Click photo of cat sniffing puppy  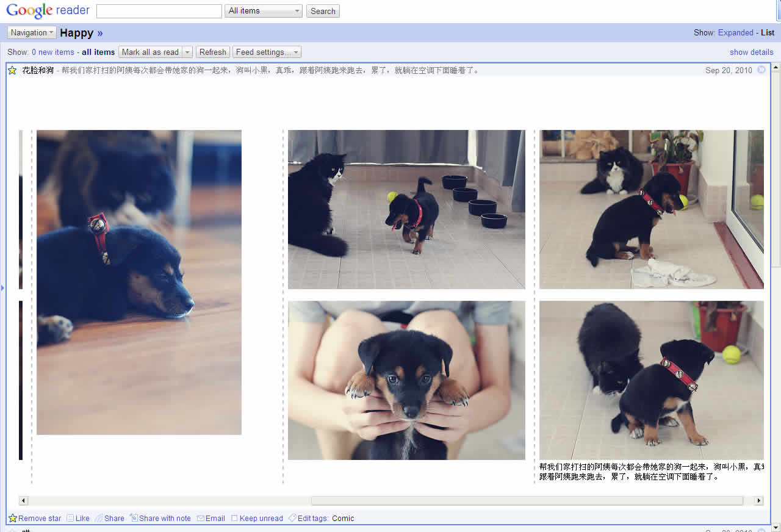tap(652, 380)
